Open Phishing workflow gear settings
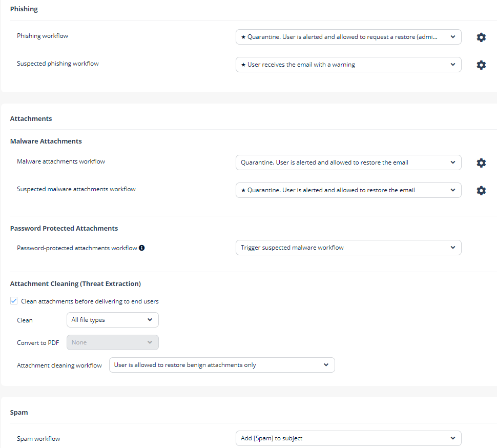The width and height of the screenshot is (497, 448). pos(481,37)
